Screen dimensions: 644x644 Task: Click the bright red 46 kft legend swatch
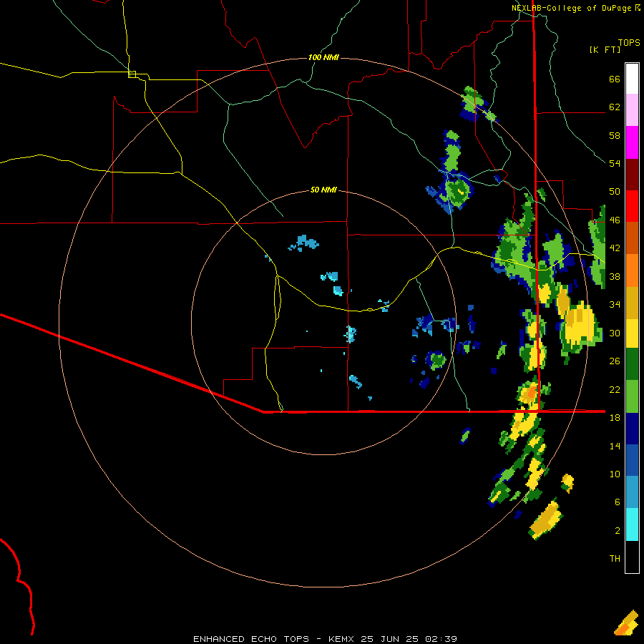(632, 206)
